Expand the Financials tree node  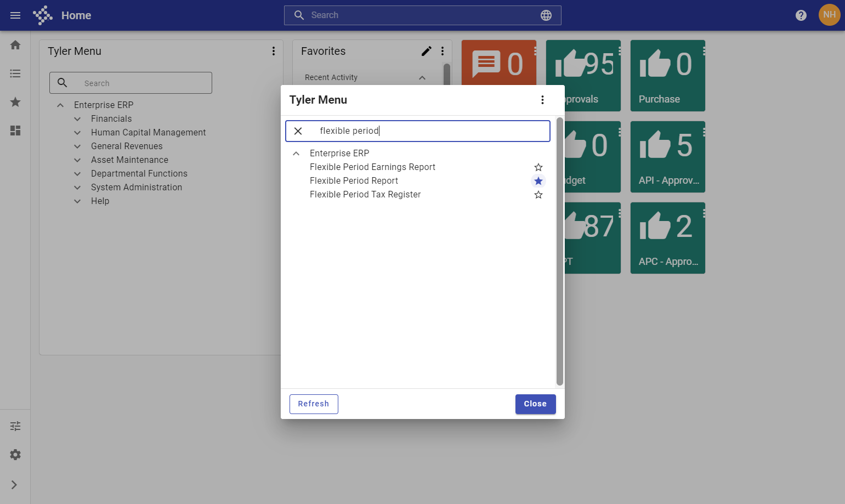tap(77, 119)
